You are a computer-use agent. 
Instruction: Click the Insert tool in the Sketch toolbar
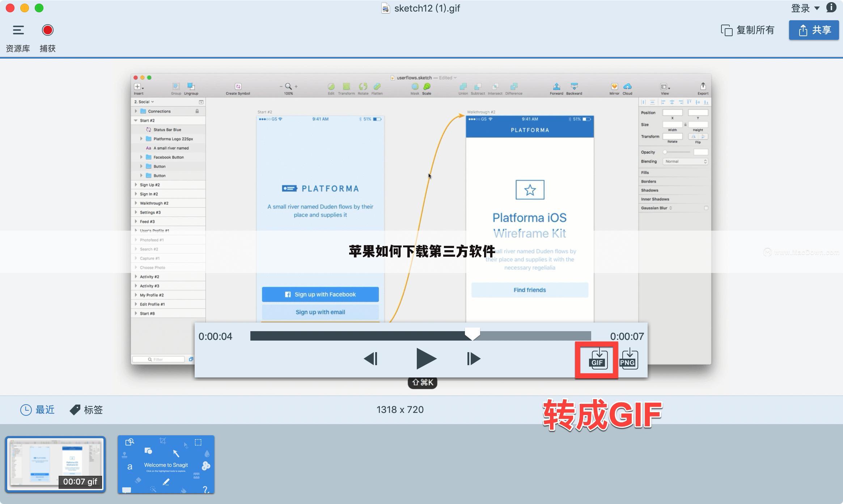pyautogui.click(x=139, y=89)
